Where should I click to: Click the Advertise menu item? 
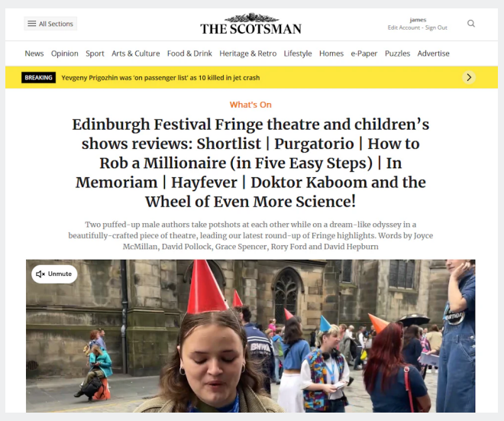[x=433, y=53]
